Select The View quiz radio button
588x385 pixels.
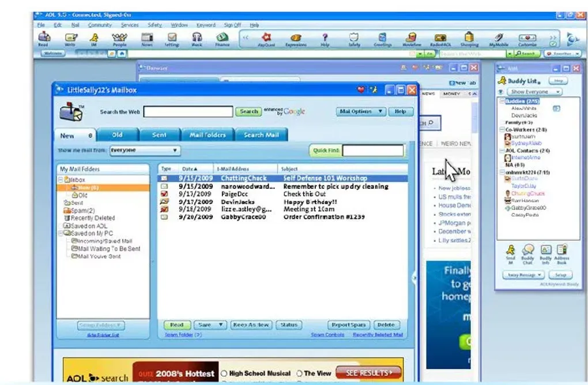[x=299, y=373]
